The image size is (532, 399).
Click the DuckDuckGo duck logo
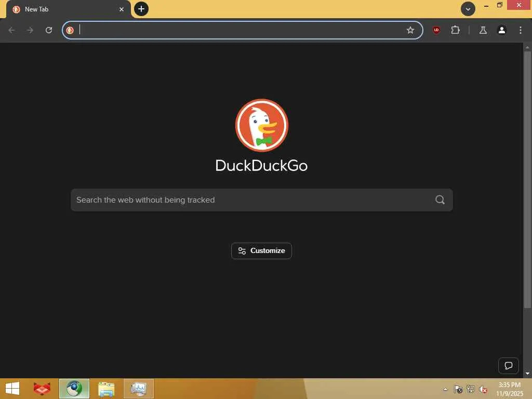[262, 125]
